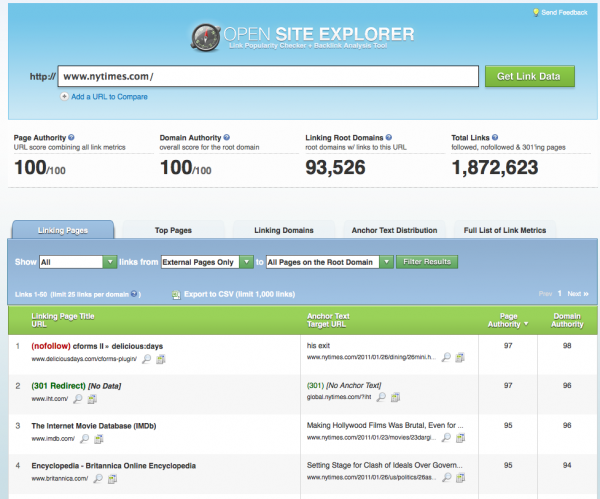This screenshot has width=600, height=499.
Task: Select the Linking Domains tab
Action: (282, 230)
